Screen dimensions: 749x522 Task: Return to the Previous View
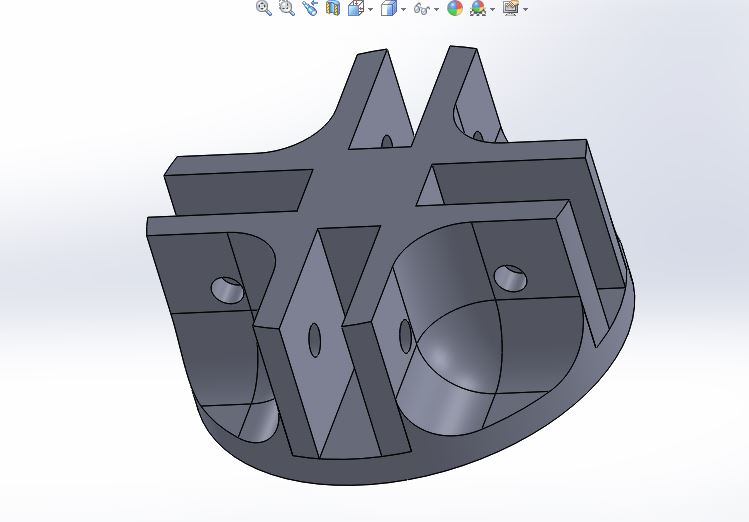tap(310, 8)
